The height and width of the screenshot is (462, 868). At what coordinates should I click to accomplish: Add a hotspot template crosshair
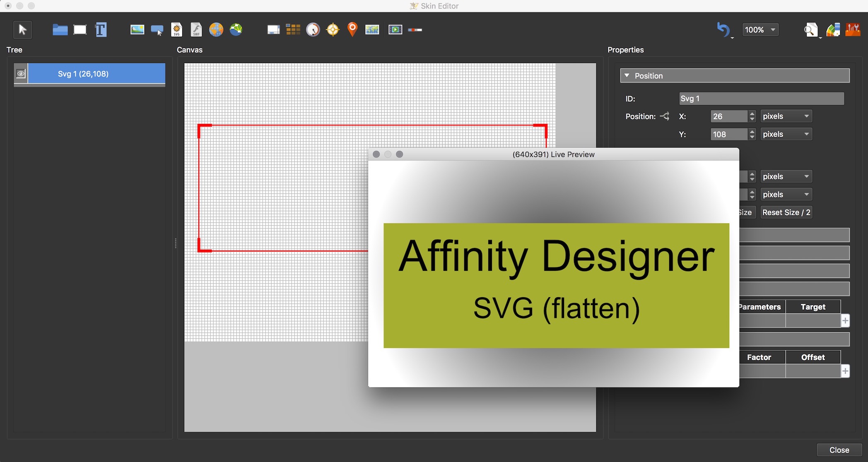333,30
